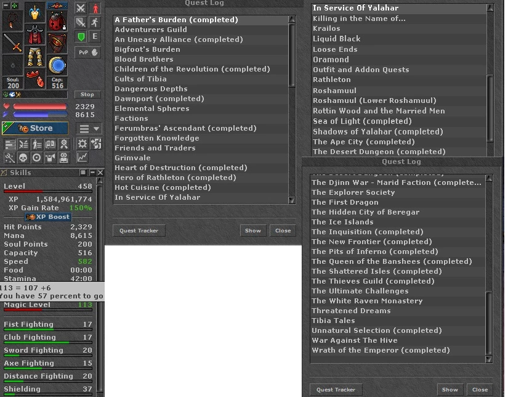Image resolution: width=532 pixels, height=397 pixels.
Task: Click the empty ring slot
Action: pyautogui.click(x=12, y=65)
